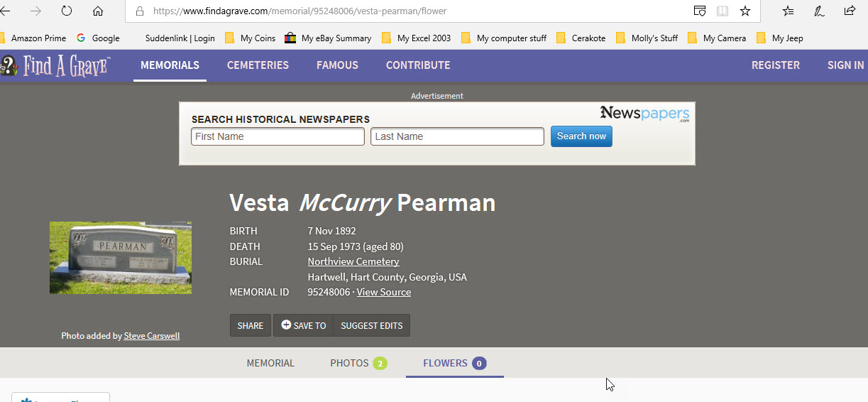Image resolution: width=868 pixels, height=402 pixels.
Task: Click the SHARE button
Action: [x=251, y=325]
